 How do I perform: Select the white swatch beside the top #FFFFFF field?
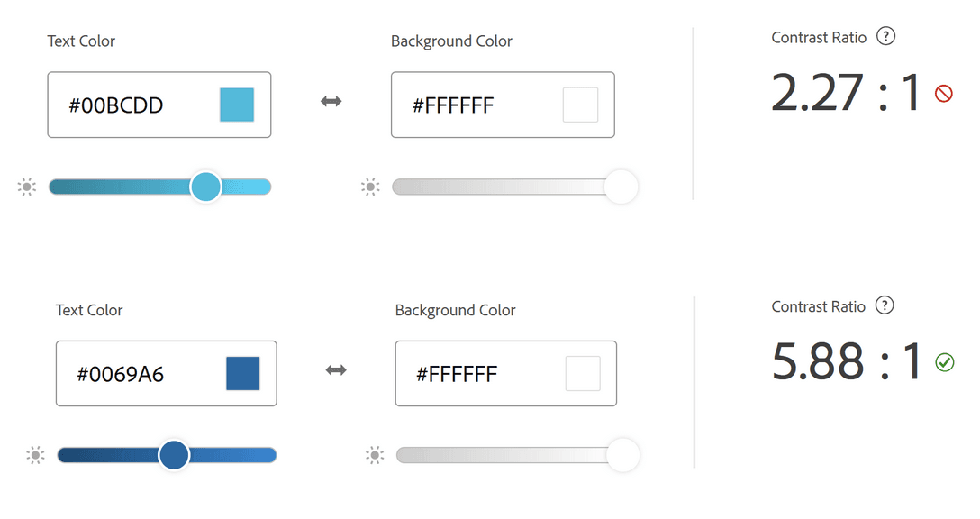tap(582, 105)
